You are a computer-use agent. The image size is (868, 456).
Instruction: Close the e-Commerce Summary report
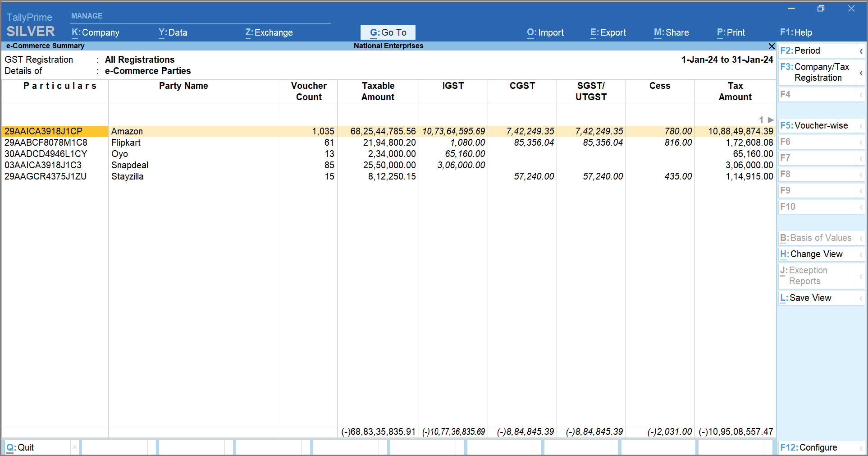[771, 46]
